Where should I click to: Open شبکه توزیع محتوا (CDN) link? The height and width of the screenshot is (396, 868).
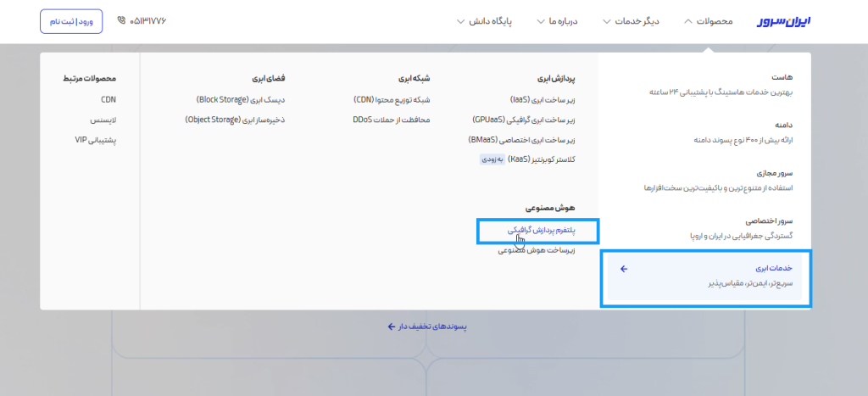pos(392,99)
